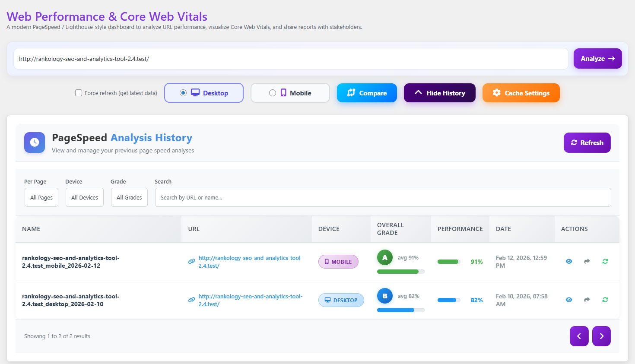635x364 pixels.
Task: Open the Per Page dropdown
Action: click(x=41, y=197)
